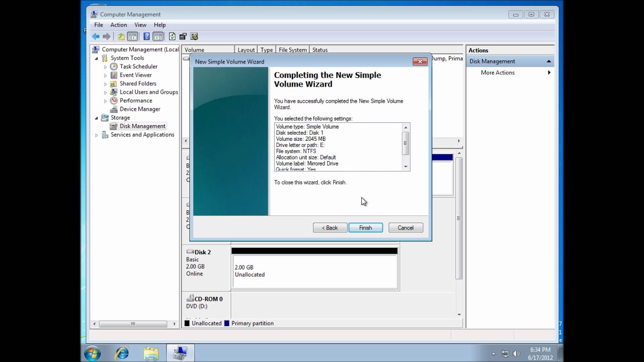Click the Layout column header
This screenshot has height=362, width=644.
[x=246, y=50]
